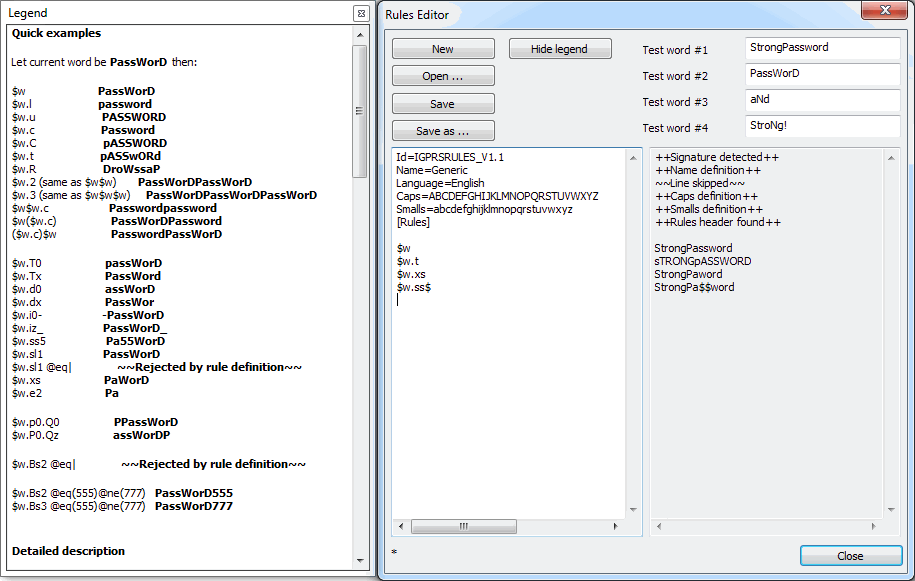
Task: Click the Legend panel scroll up arrow
Action: [x=360, y=35]
